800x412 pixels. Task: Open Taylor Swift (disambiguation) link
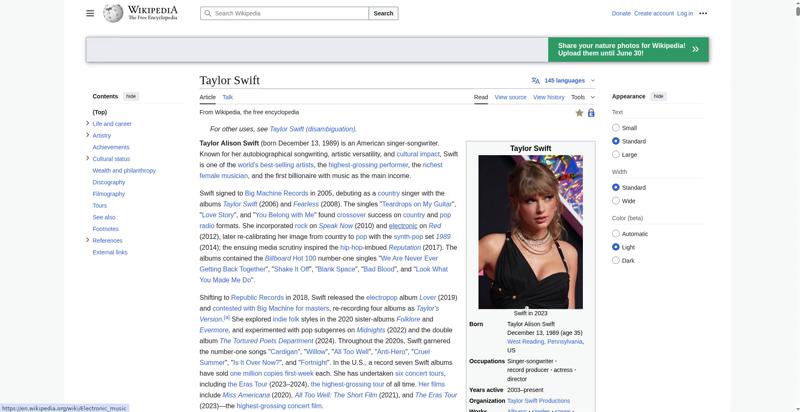tap(312, 129)
